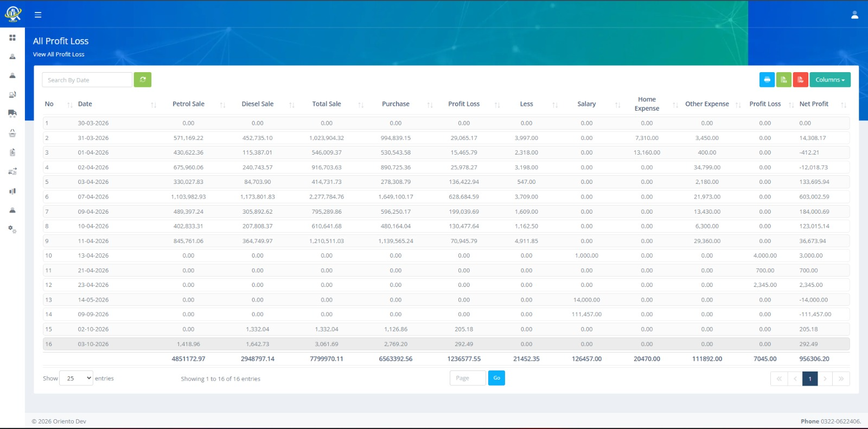Viewport: 868px width, 429px height.
Task: Export the table to Excel
Action: (x=784, y=80)
